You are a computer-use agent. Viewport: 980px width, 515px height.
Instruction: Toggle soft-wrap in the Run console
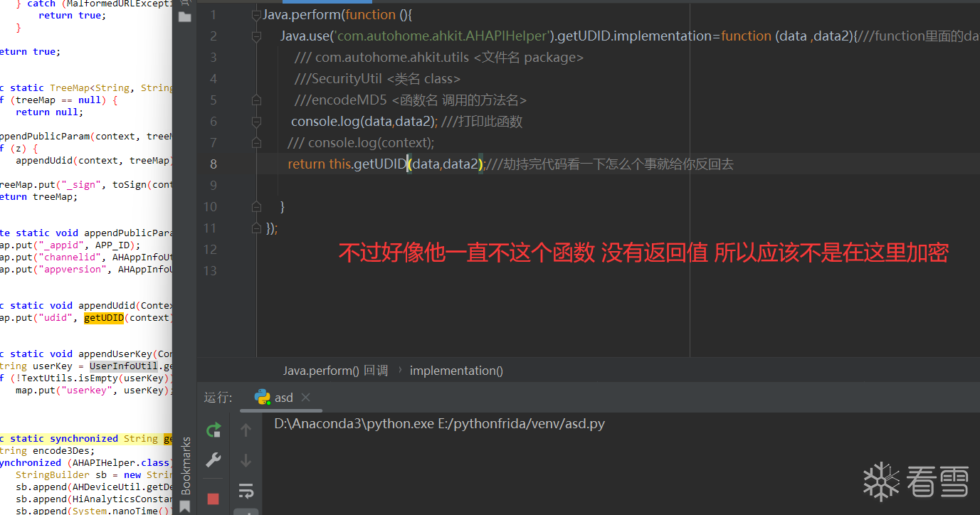pyautogui.click(x=246, y=490)
